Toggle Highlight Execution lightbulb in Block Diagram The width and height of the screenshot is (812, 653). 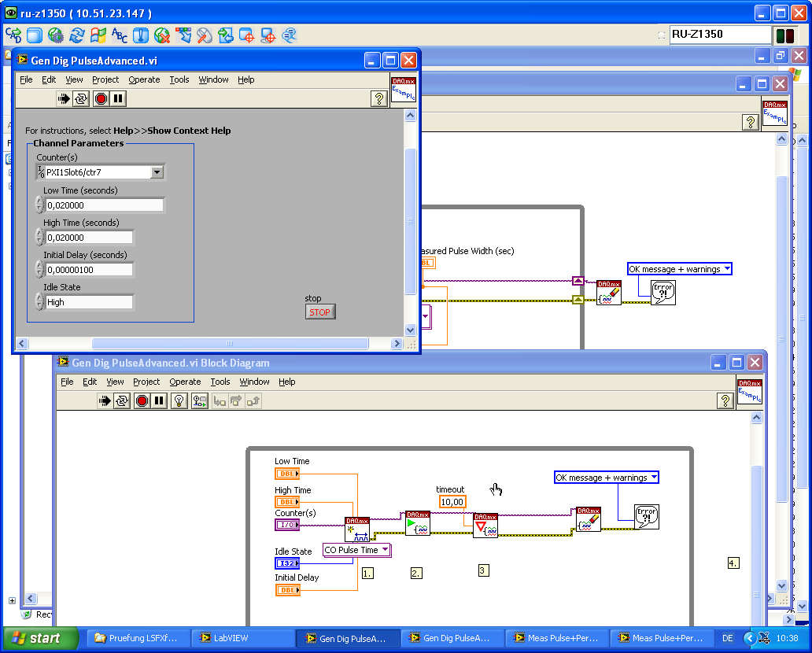(179, 400)
